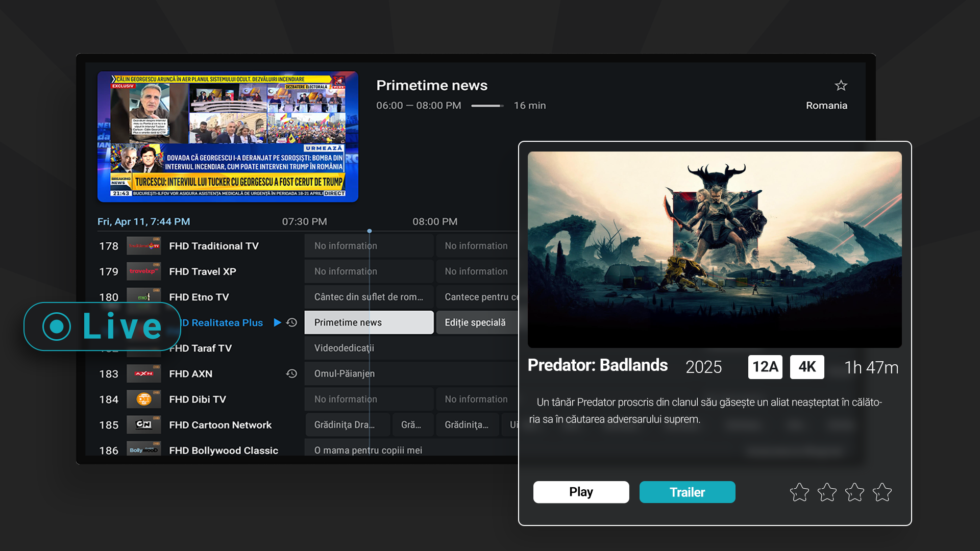Viewport: 980px width, 551px height.
Task: Click the catch-up clock icon on FHD AXN
Action: tap(291, 374)
